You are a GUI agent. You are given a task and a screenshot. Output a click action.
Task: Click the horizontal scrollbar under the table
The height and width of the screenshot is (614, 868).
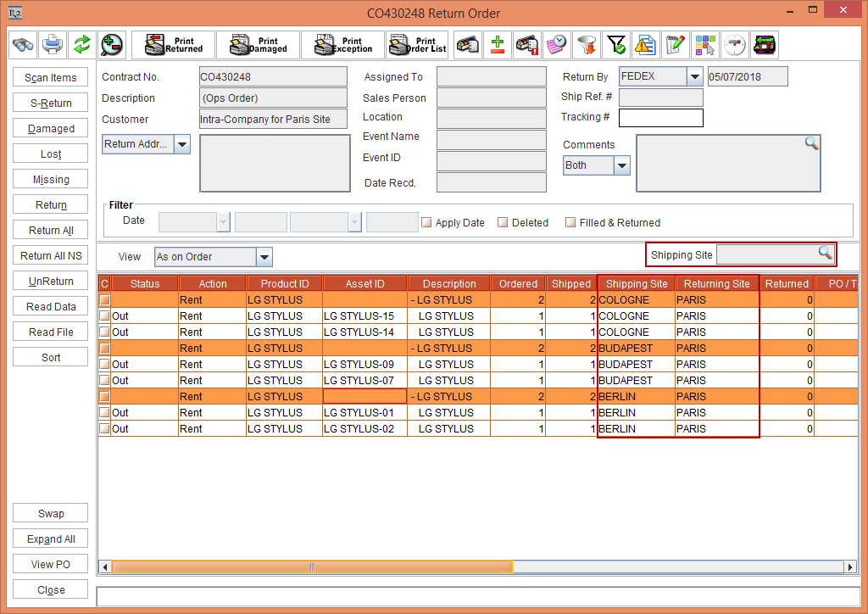[x=312, y=567]
